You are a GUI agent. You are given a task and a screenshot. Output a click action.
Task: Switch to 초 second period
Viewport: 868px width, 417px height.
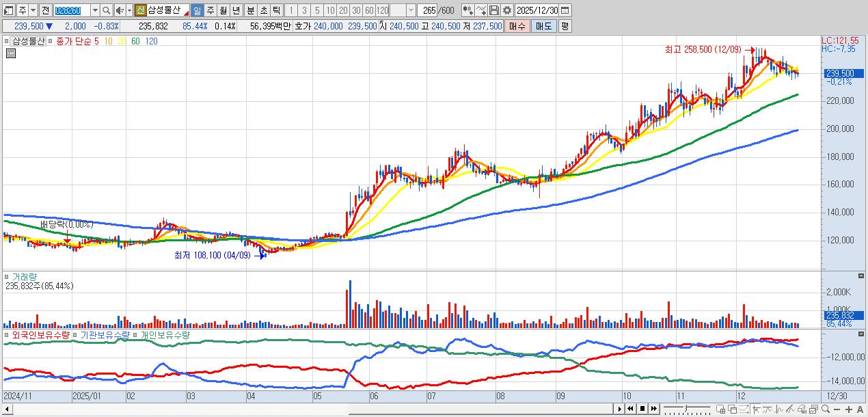coord(263,10)
